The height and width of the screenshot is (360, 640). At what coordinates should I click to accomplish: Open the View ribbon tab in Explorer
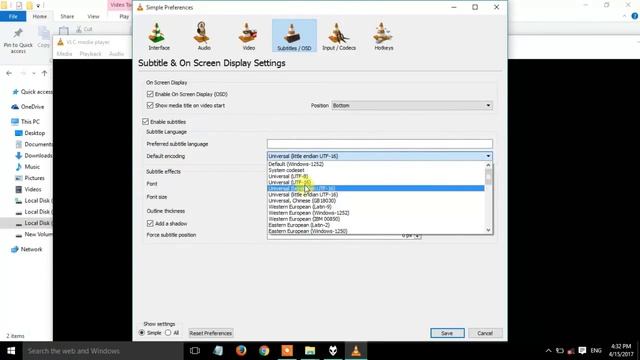click(x=93, y=16)
